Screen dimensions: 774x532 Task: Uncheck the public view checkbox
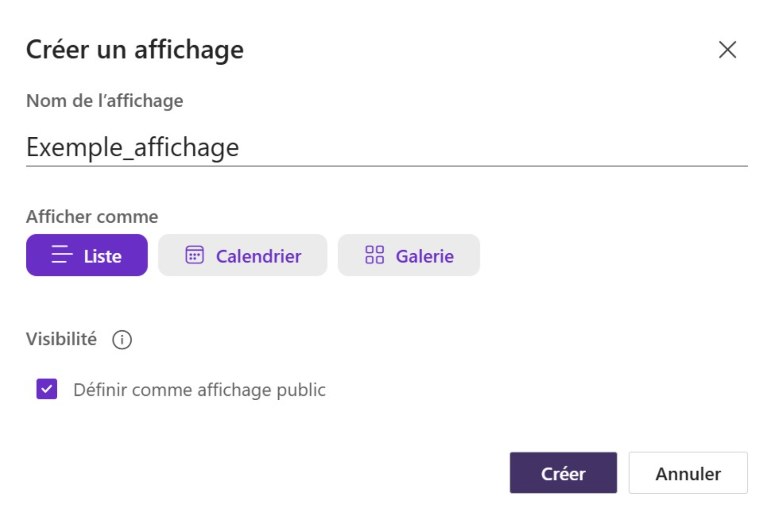point(47,389)
